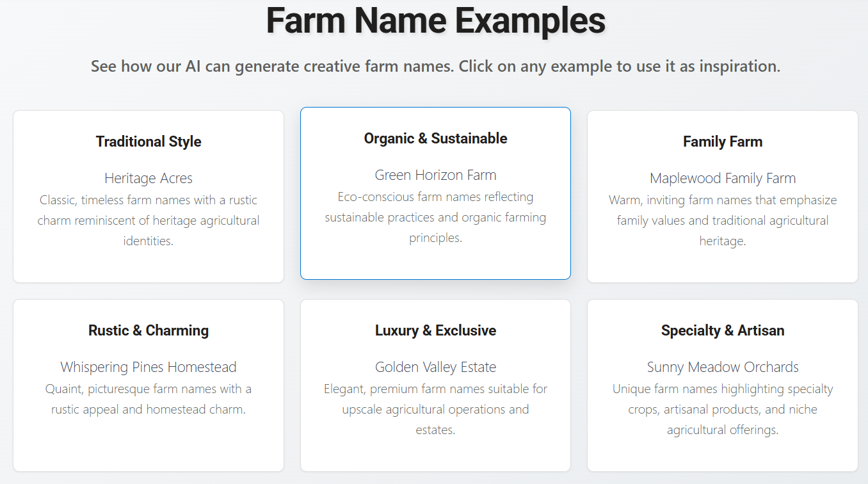Click the Golden Valley Estate name
Screen dimensions: 868x484
[x=435, y=367]
